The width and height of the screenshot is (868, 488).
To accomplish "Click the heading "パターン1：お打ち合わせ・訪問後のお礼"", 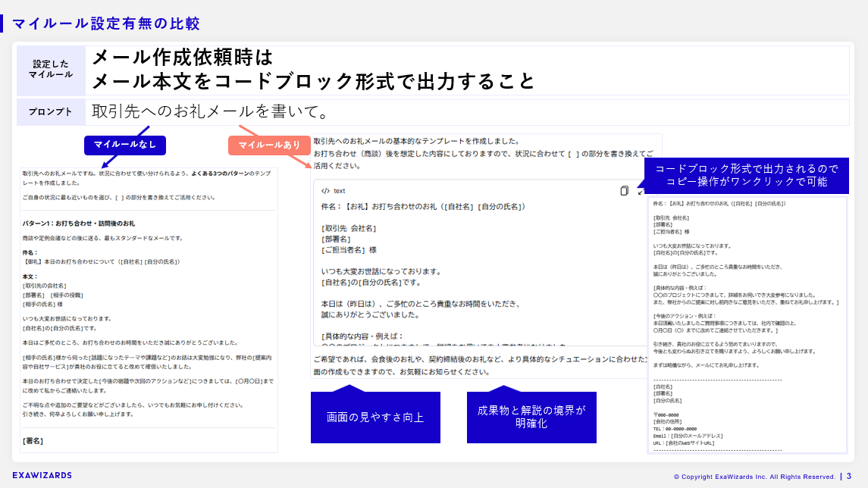I will pyautogui.click(x=79, y=224).
